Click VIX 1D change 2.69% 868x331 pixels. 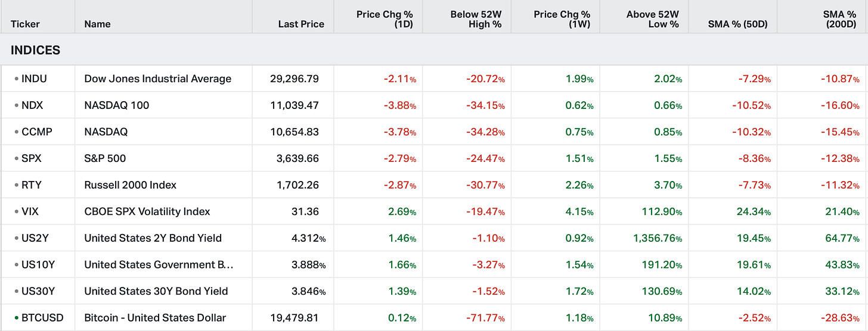[401, 211]
